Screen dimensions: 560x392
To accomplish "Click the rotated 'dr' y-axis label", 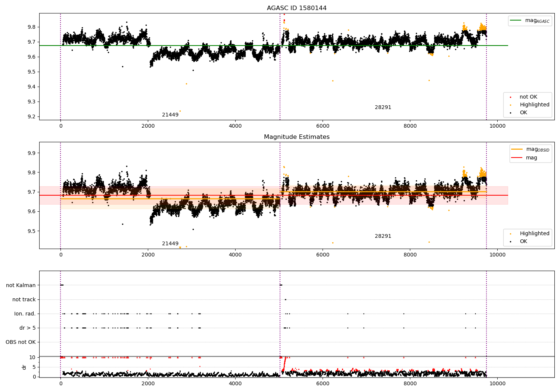I will (x=24, y=367).
